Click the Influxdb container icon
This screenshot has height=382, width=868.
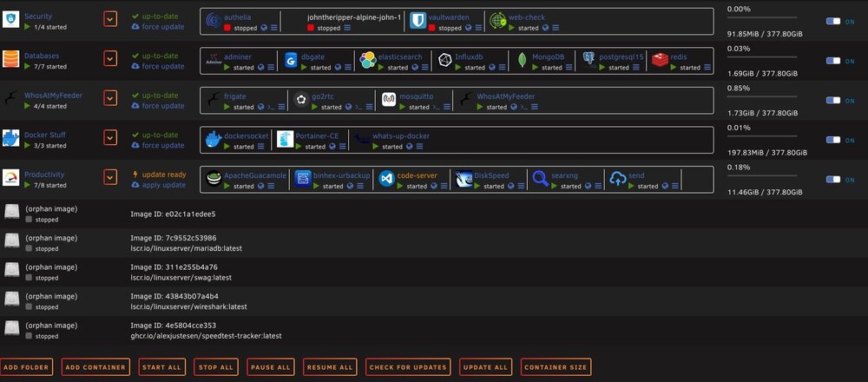coord(445,61)
